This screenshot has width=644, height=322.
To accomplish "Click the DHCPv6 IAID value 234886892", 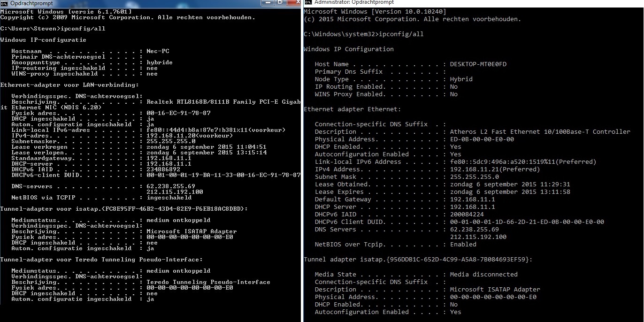I will 163,169.
